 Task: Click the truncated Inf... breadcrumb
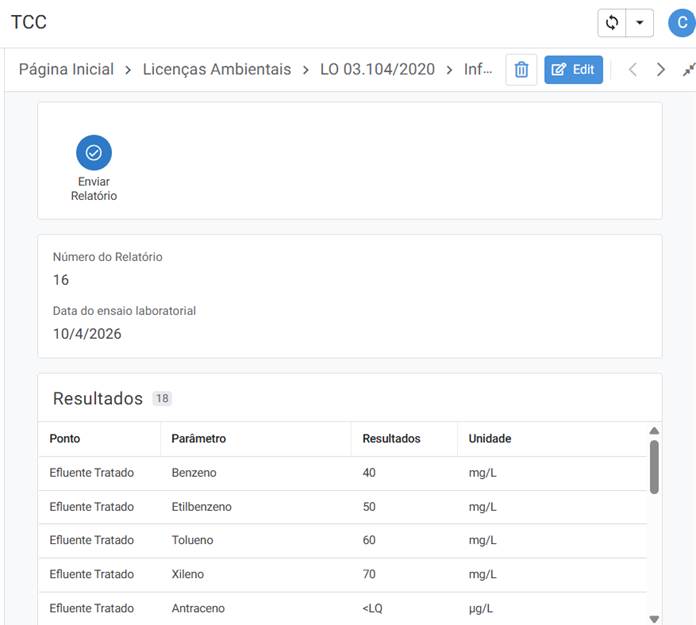coord(478,69)
